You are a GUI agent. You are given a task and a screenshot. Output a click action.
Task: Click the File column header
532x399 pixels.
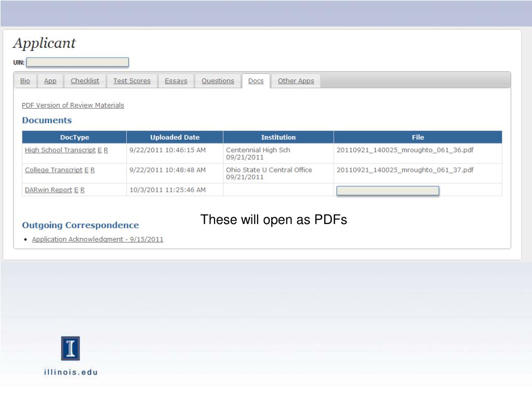[x=418, y=137]
